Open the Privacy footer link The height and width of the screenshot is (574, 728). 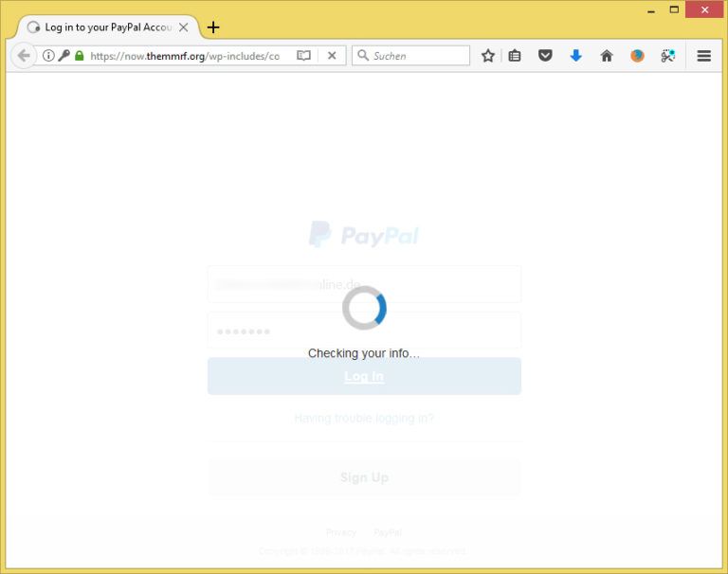341,532
